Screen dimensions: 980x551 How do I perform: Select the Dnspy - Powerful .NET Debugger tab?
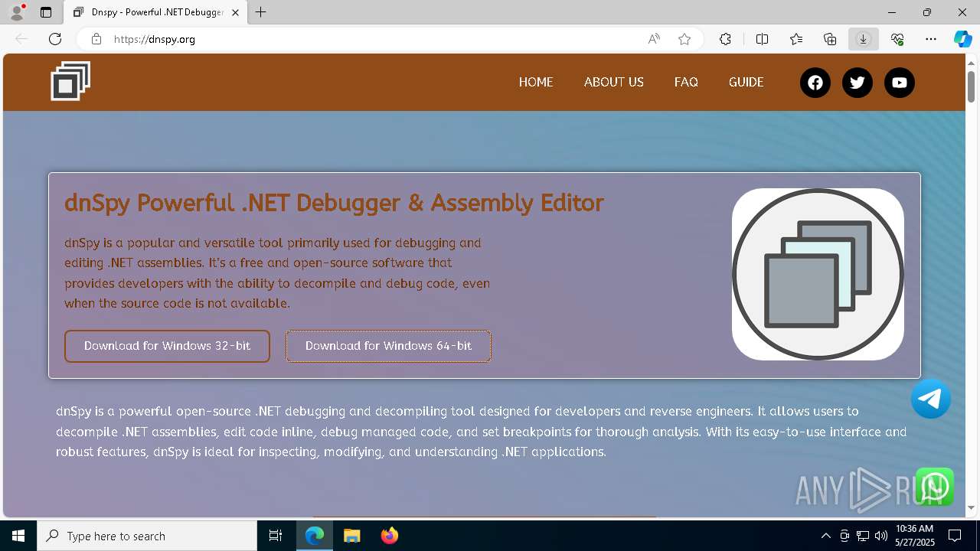155,12
